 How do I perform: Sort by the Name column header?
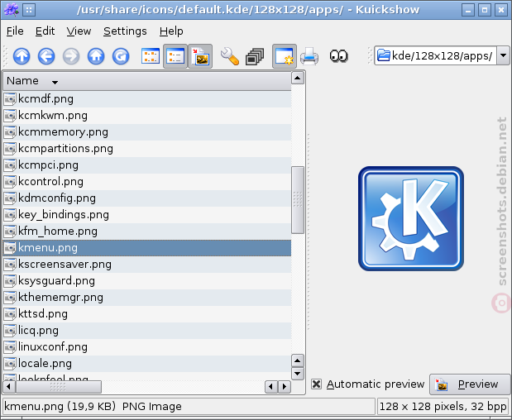point(146,80)
